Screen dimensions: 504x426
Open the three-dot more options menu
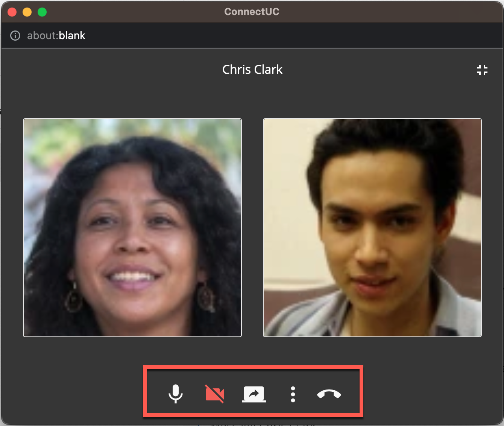(x=293, y=394)
